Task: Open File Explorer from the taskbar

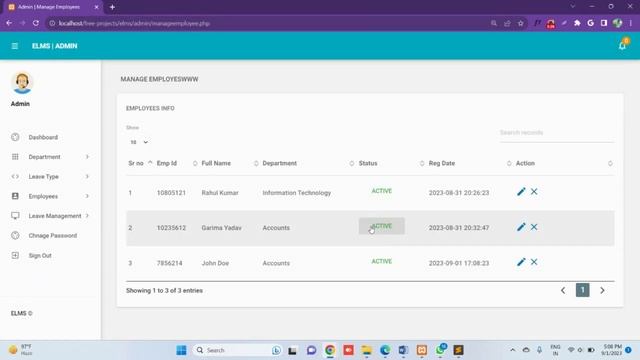Action: 367,350
